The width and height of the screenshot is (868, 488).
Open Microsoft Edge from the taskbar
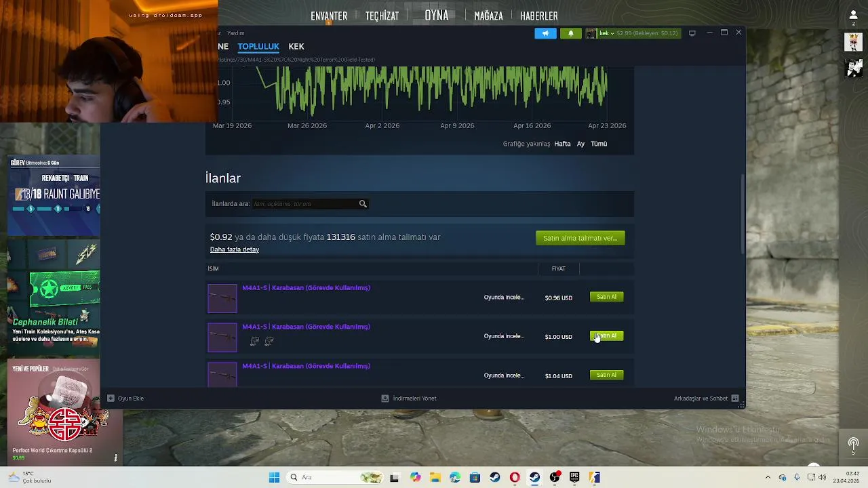(x=455, y=477)
